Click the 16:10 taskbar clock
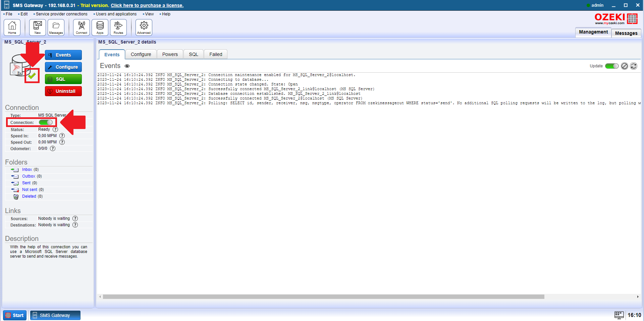Viewport: 644px width, 321px height. [634, 315]
